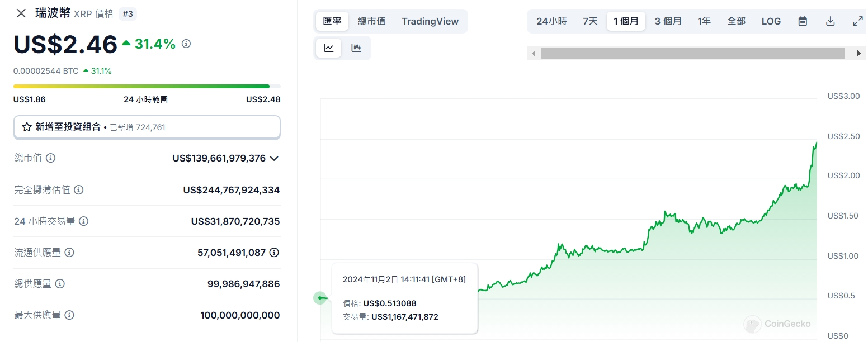Choose 7天 time range
This screenshot has width=868, height=342.
coord(591,21)
